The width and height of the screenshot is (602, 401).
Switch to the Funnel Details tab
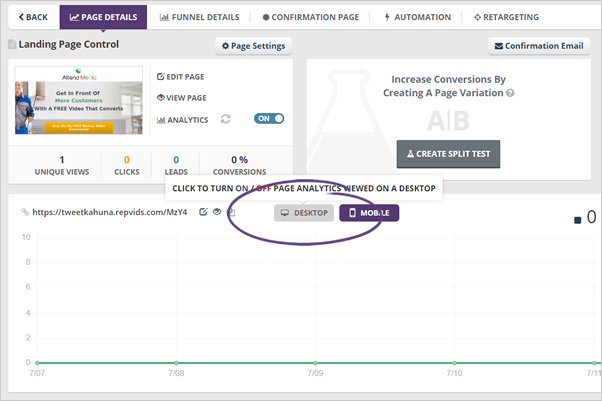tap(200, 17)
